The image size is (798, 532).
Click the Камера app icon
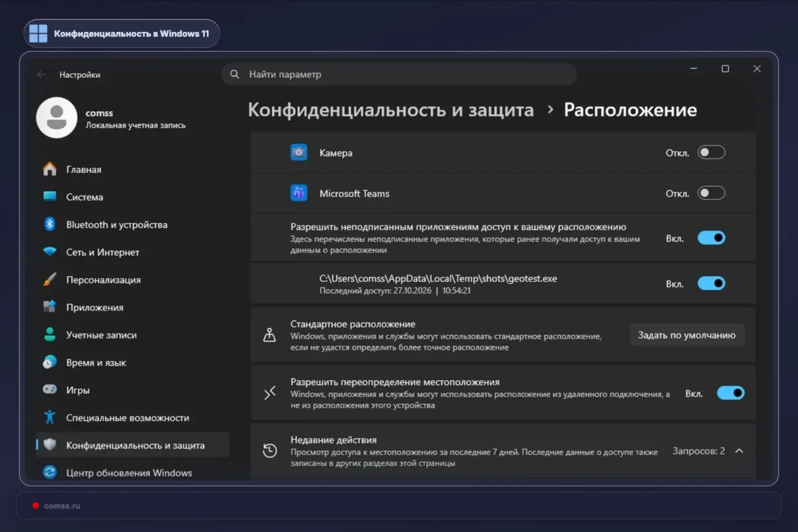(299, 152)
